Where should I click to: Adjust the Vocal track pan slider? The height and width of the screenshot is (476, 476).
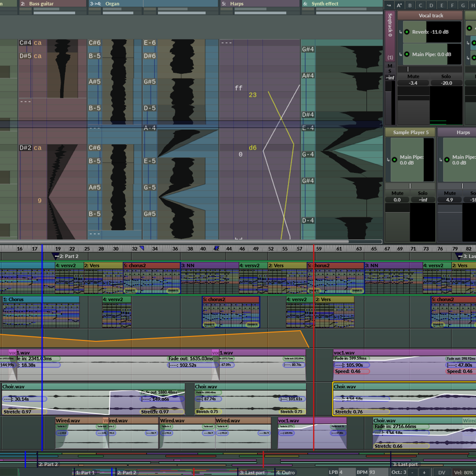coord(430,69)
